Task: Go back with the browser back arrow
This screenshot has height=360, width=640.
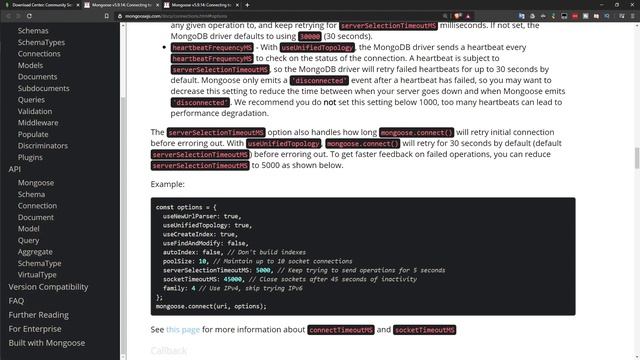Action: 9,16
